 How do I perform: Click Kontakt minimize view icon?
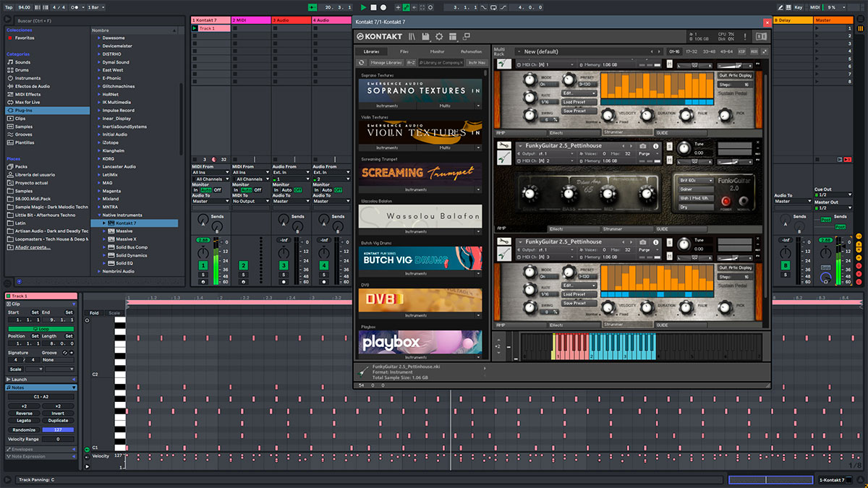tap(466, 36)
